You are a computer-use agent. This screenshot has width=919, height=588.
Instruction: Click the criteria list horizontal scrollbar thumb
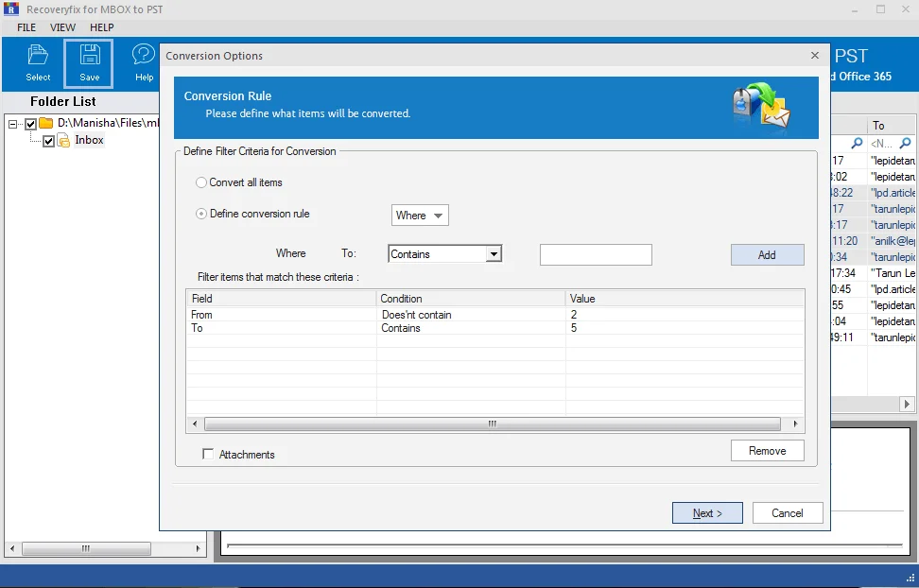click(493, 424)
